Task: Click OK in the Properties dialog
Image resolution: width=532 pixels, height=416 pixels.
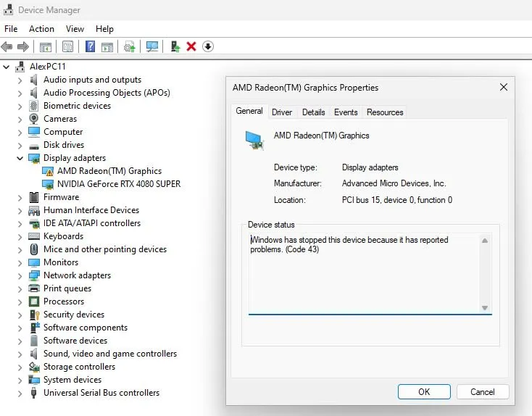Action: (424, 392)
